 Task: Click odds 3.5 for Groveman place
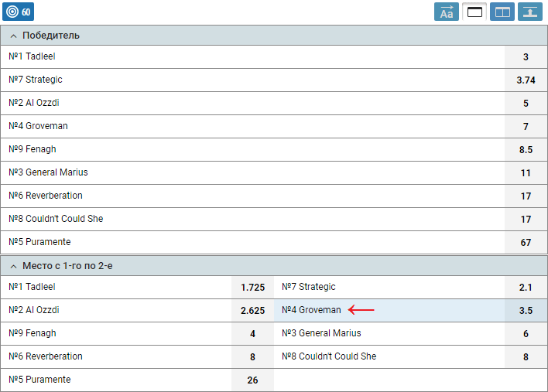click(x=526, y=310)
